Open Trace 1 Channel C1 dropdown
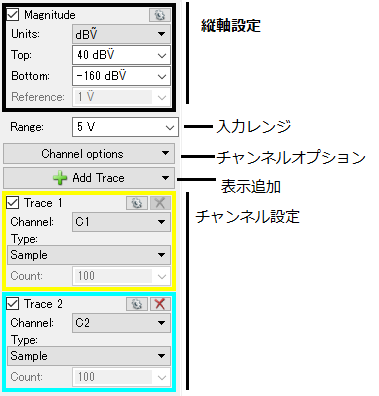Screen dimensions: 379x396 pyautogui.click(x=121, y=222)
